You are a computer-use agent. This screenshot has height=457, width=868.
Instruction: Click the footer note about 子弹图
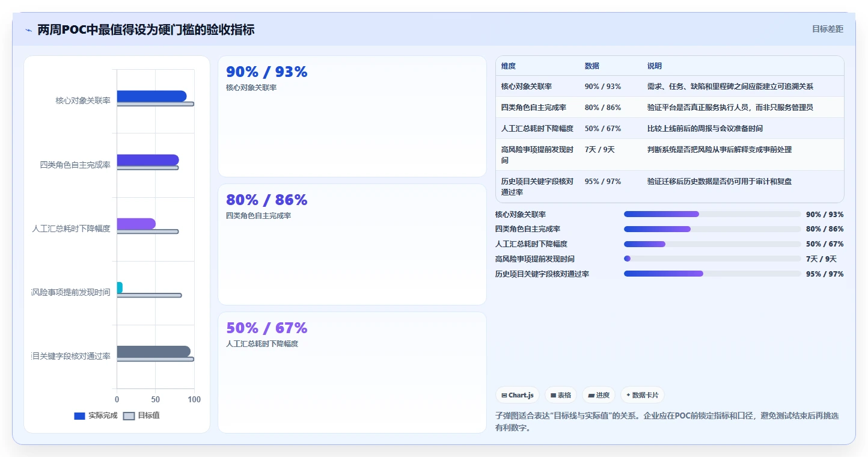[667, 422]
